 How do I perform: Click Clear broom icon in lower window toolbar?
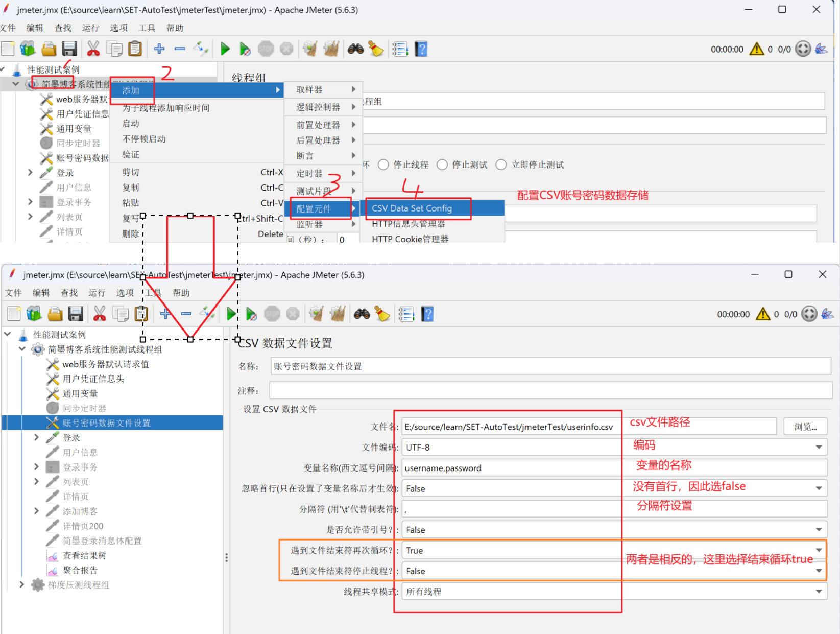click(x=316, y=314)
